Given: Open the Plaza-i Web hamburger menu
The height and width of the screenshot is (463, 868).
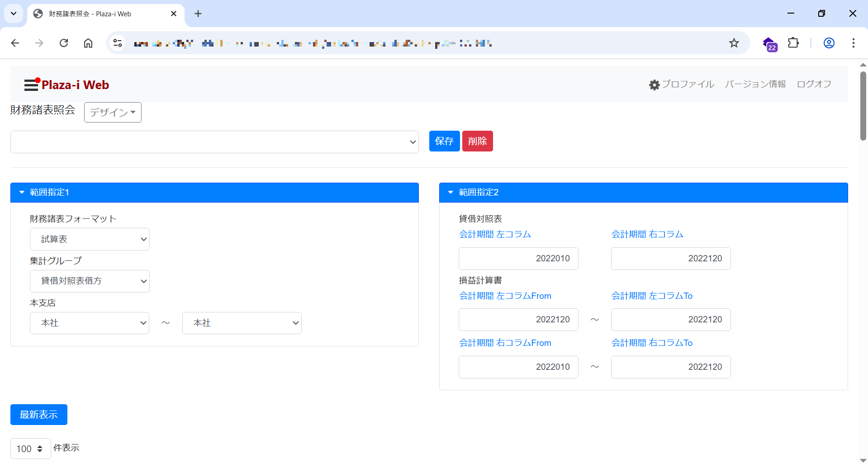Looking at the screenshot, I should pyautogui.click(x=31, y=85).
